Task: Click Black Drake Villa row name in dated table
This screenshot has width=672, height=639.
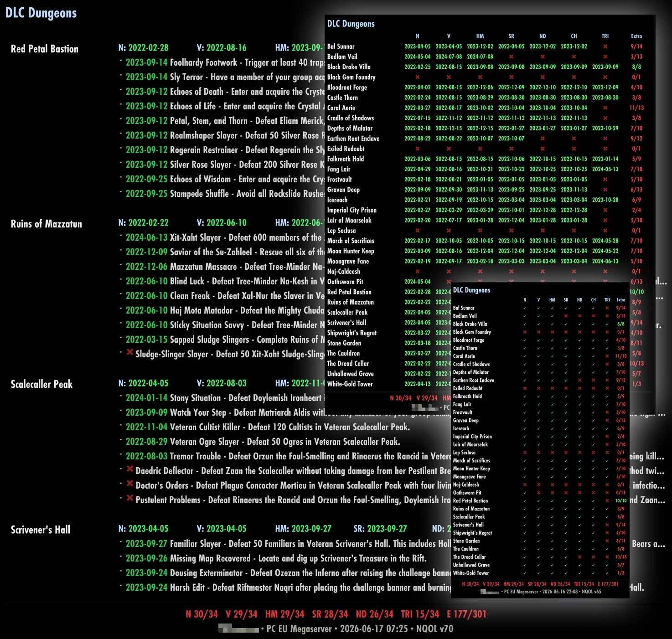Action: tap(349, 67)
